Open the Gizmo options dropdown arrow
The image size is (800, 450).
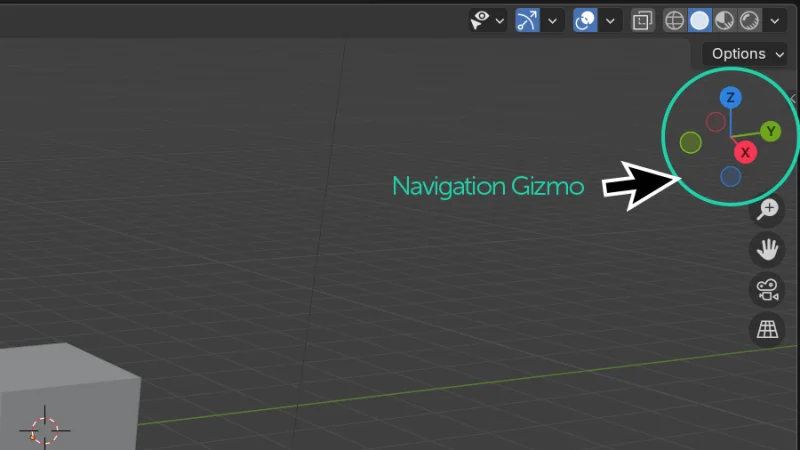tap(553, 21)
